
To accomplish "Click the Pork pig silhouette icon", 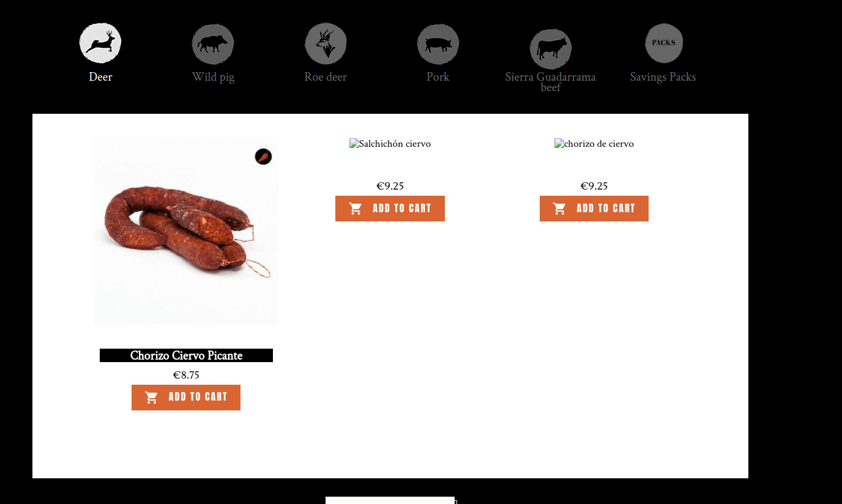I will tap(438, 44).
